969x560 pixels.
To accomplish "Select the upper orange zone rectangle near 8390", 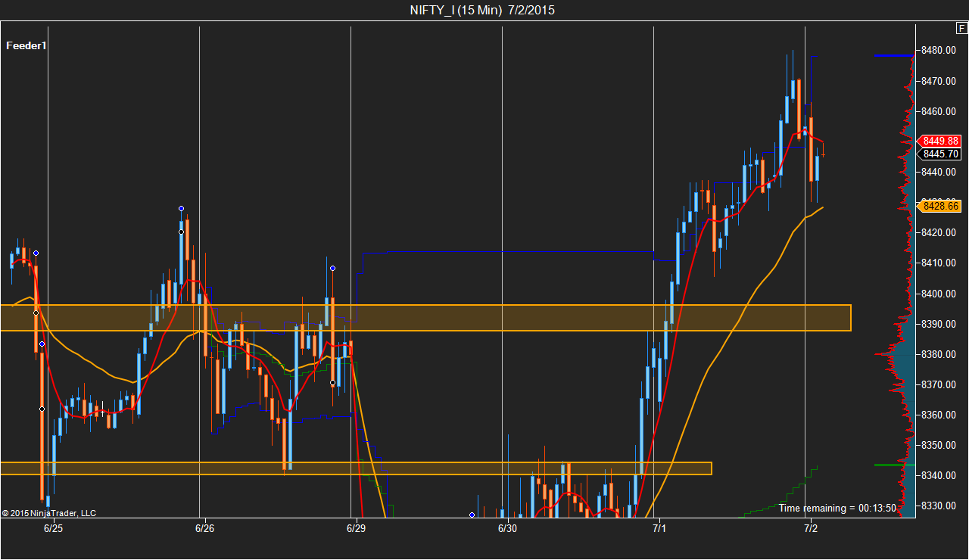I will pyautogui.click(x=425, y=318).
